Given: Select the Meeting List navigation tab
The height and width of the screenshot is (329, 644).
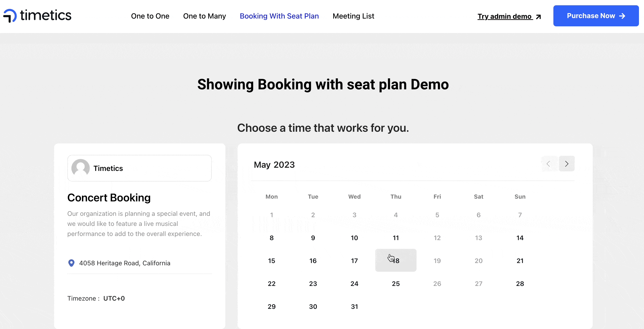Looking at the screenshot, I should click(353, 16).
